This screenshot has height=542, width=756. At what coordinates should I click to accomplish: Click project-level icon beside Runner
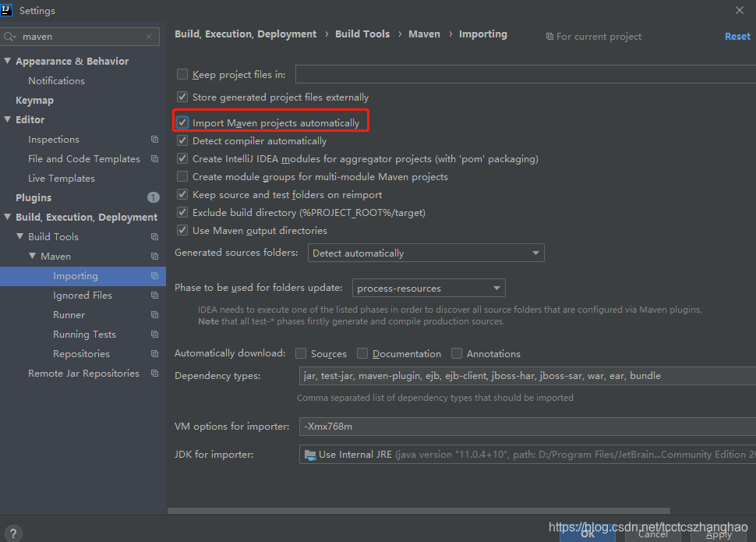[155, 315]
